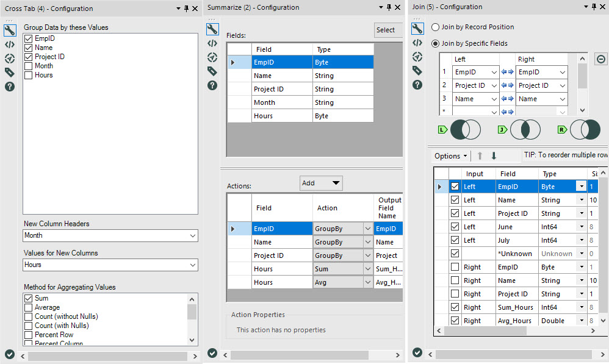The image size is (609, 364).
Task: Click the Select button in Summarize
Action: [x=387, y=30]
